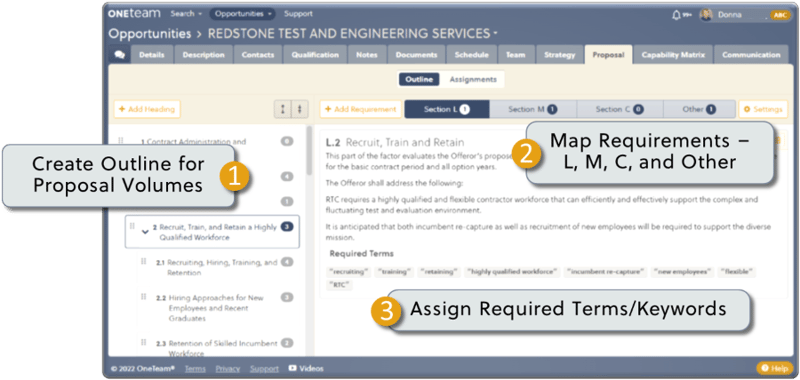Open the Contacts tab
Screen dimensions: 800x380
tap(258, 55)
